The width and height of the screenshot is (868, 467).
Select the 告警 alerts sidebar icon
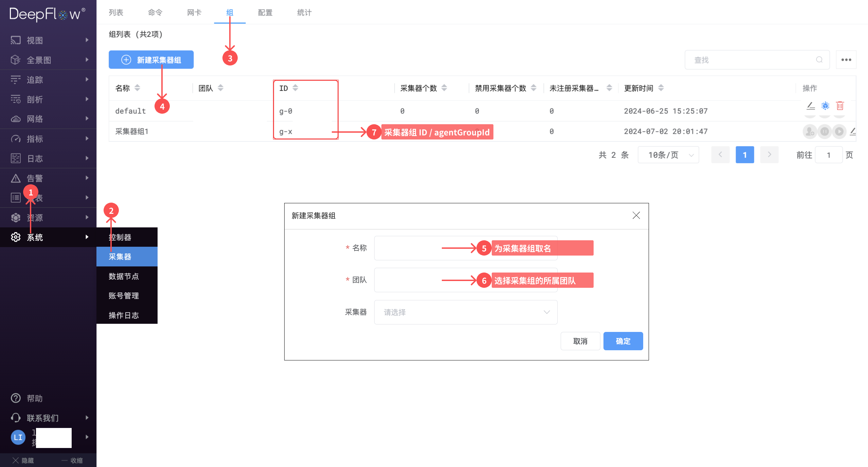(16, 178)
